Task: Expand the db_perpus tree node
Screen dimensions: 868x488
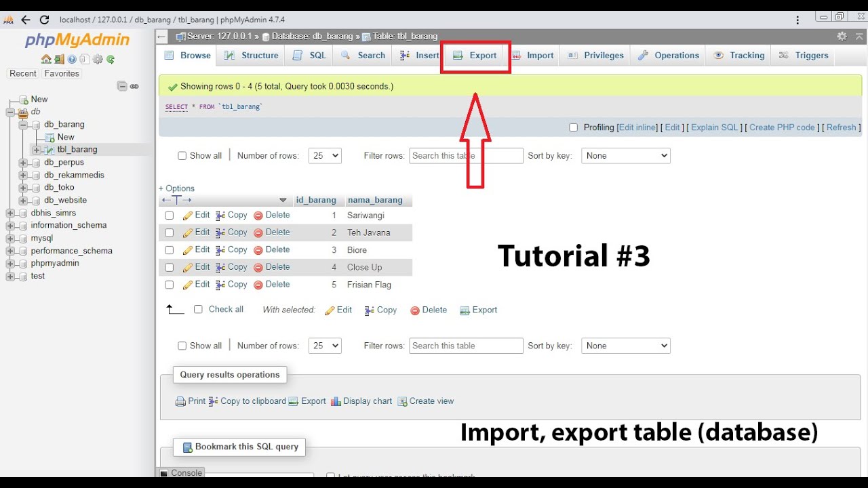Action: pyautogui.click(x=23, y=163)
